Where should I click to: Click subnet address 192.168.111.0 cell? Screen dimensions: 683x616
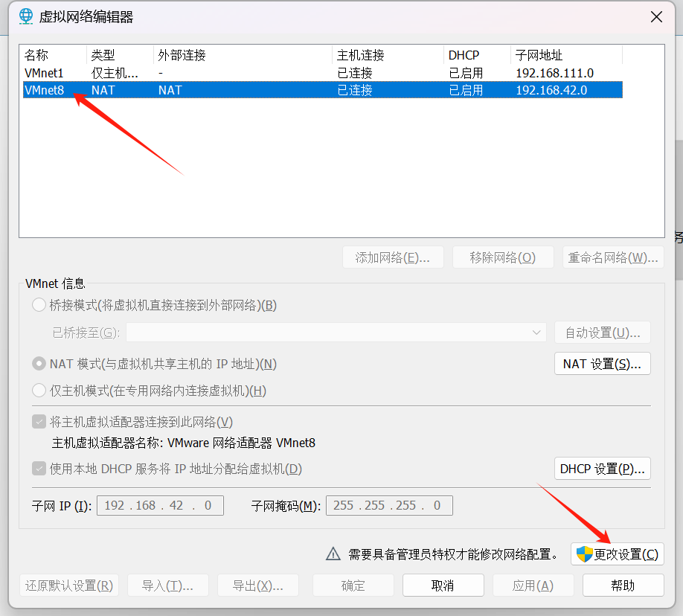pos(554,73)
